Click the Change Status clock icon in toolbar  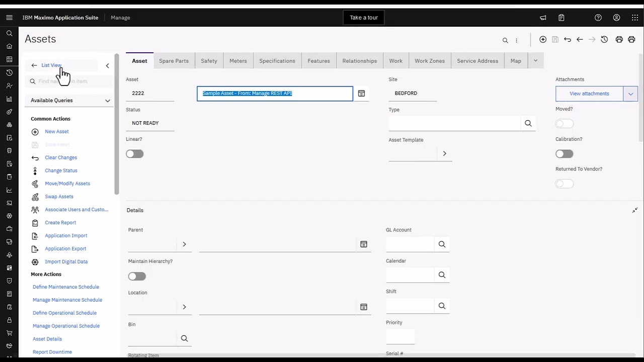[x=604, y=39]
